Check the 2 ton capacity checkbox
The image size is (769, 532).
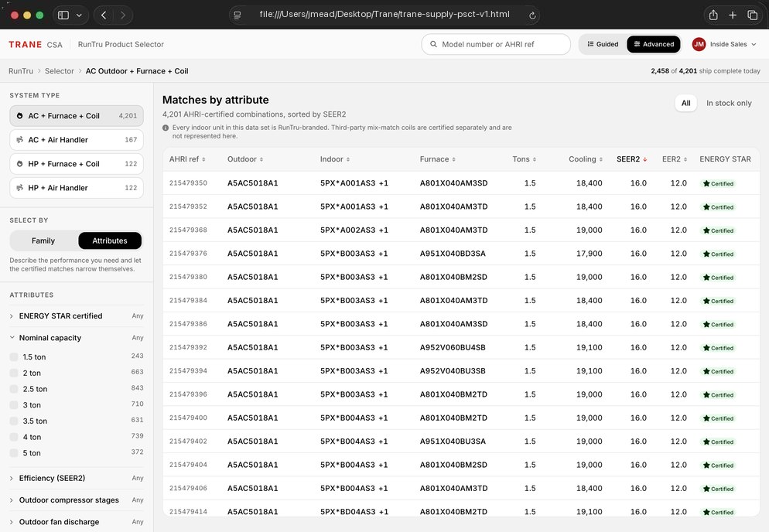click(14, 373)
